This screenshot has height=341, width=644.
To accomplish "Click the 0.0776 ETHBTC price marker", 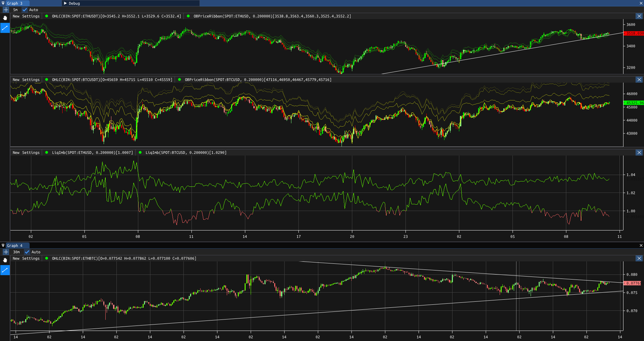I will (633, 283).
